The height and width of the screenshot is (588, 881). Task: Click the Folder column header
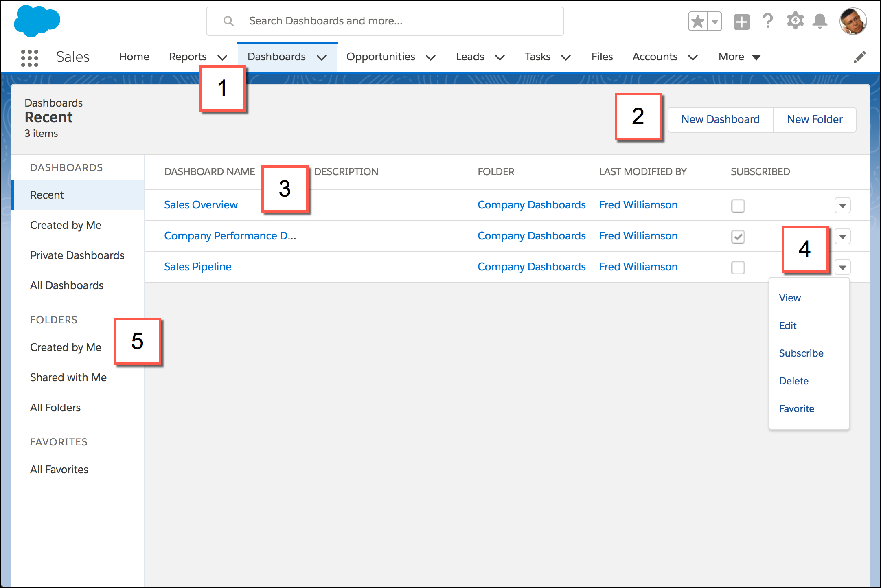click(x=496, y=171)
